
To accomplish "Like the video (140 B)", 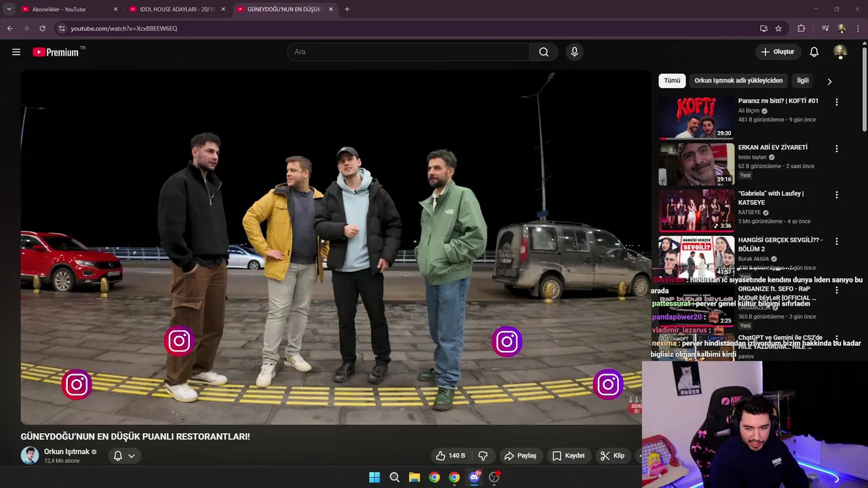I will (x=450, y=456).
